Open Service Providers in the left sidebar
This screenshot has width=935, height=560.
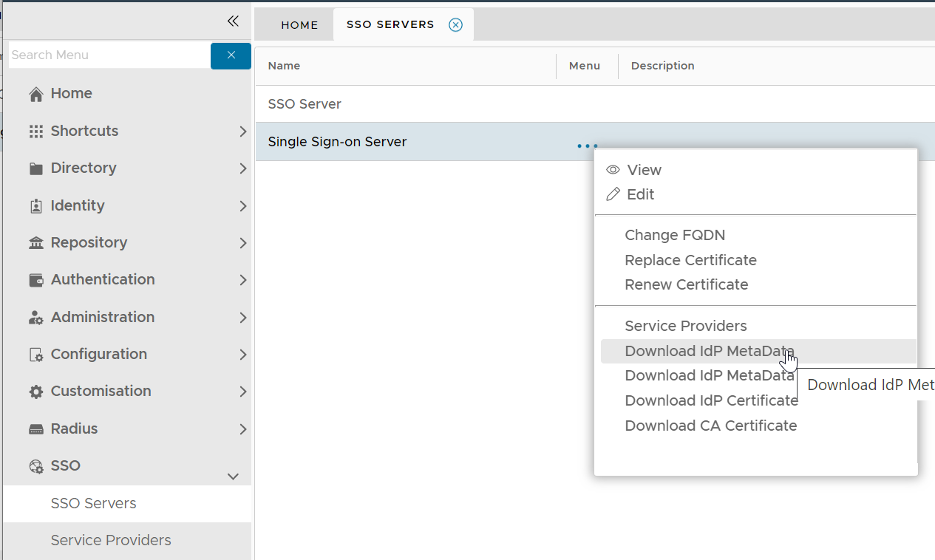[111, 540]
